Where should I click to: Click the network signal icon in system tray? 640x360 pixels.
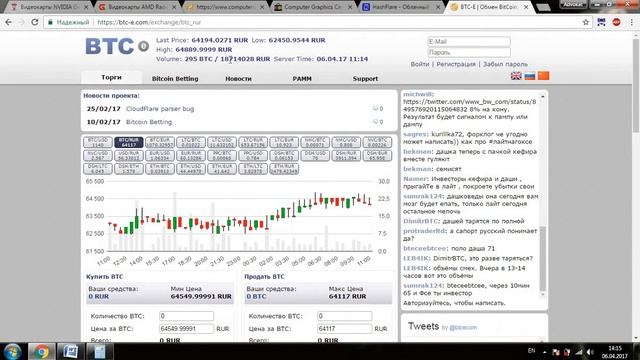[579, 352]
